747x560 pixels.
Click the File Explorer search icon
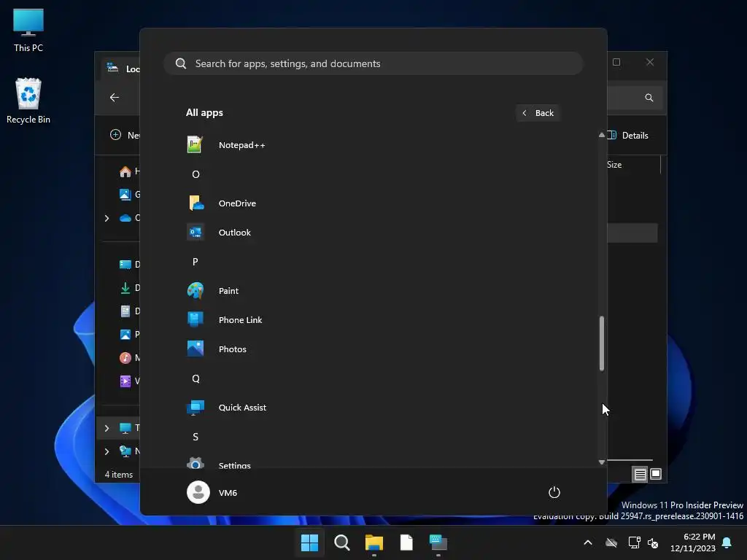point(649,98)
